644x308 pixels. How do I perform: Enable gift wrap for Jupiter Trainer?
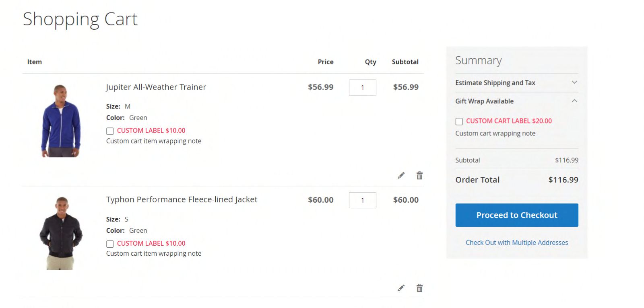pyautogui.click(x=110, y=131)
